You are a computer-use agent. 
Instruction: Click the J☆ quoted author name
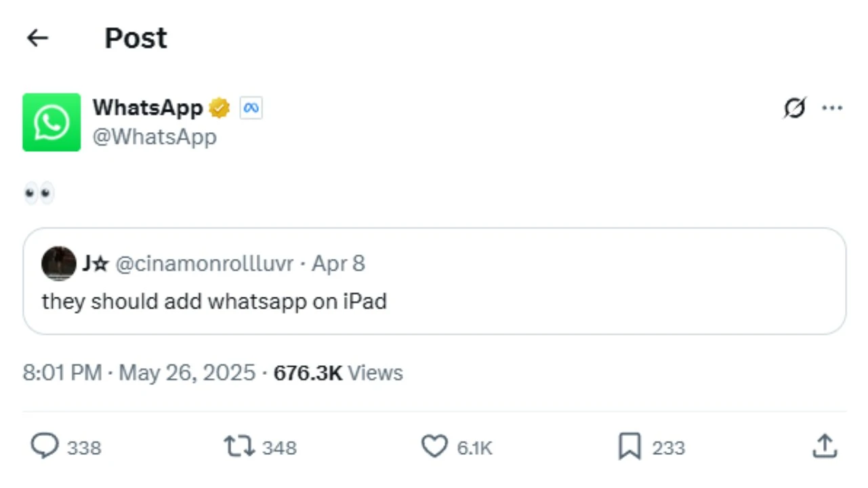tap(95, 264)
